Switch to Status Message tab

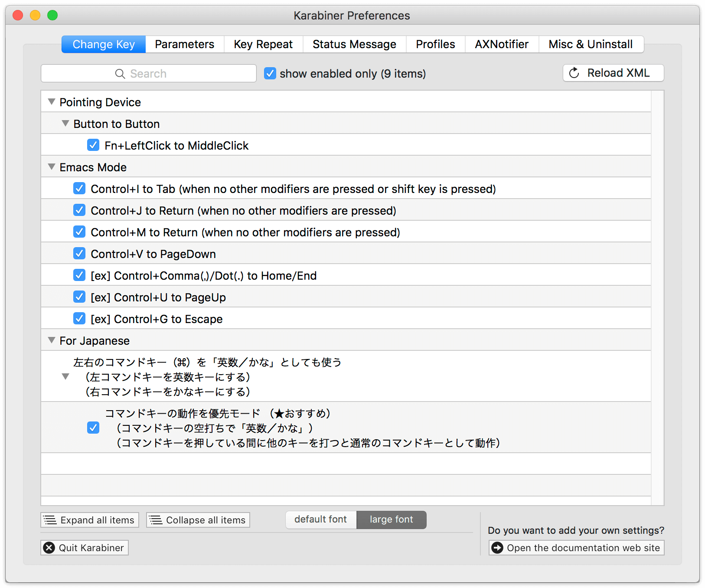coord(354,44)
